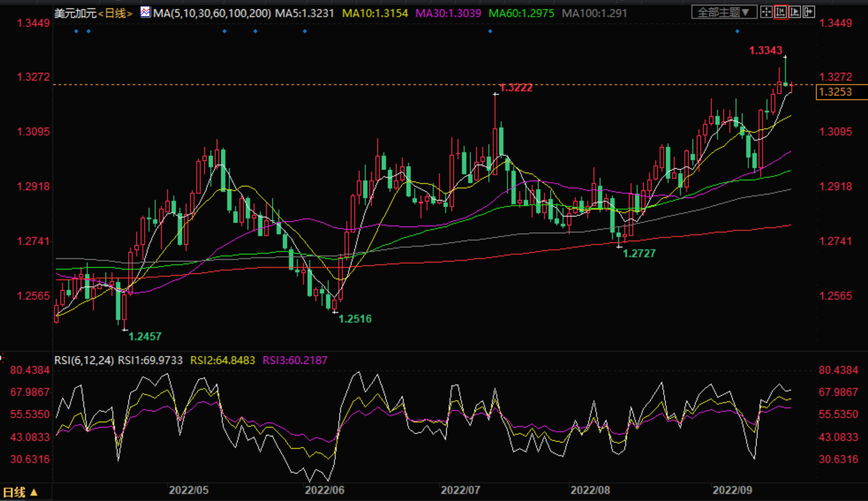Select the MA10:1.3154 legend entry
The image size is (868, 501).
coord(375,13)
